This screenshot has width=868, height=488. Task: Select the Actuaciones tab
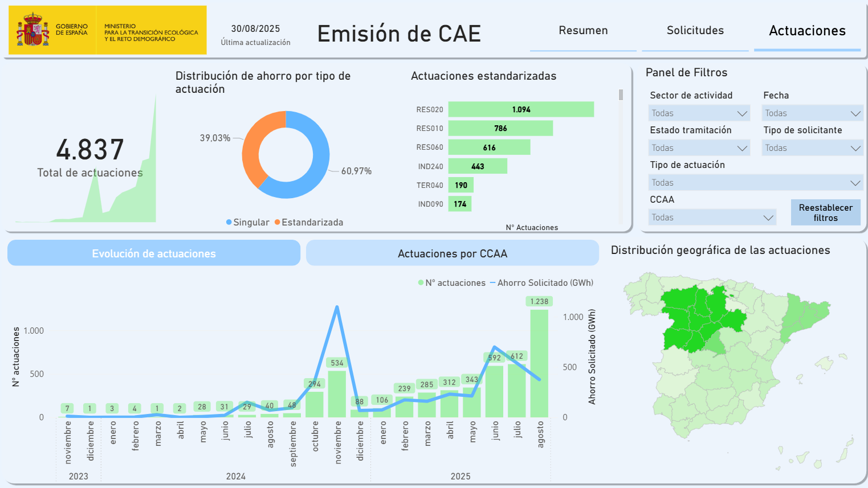coord(807,31)
